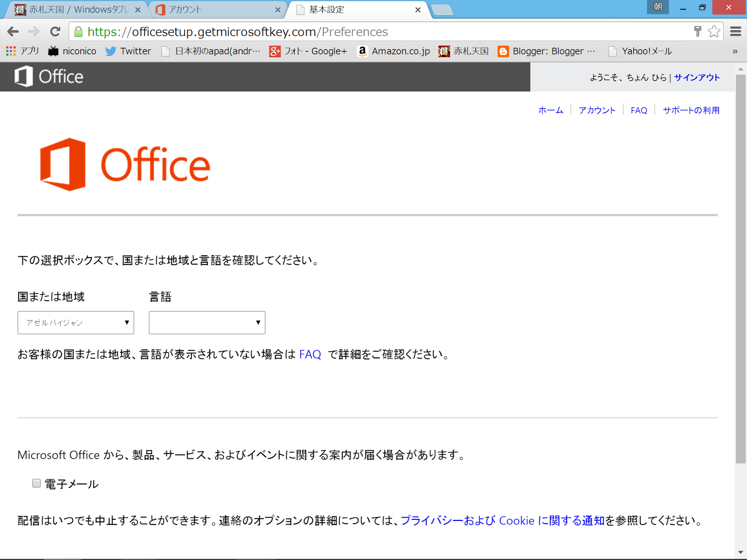Open a new browser tab
The height and width of the screenshot is (560, 747).
tap(442, 10)
